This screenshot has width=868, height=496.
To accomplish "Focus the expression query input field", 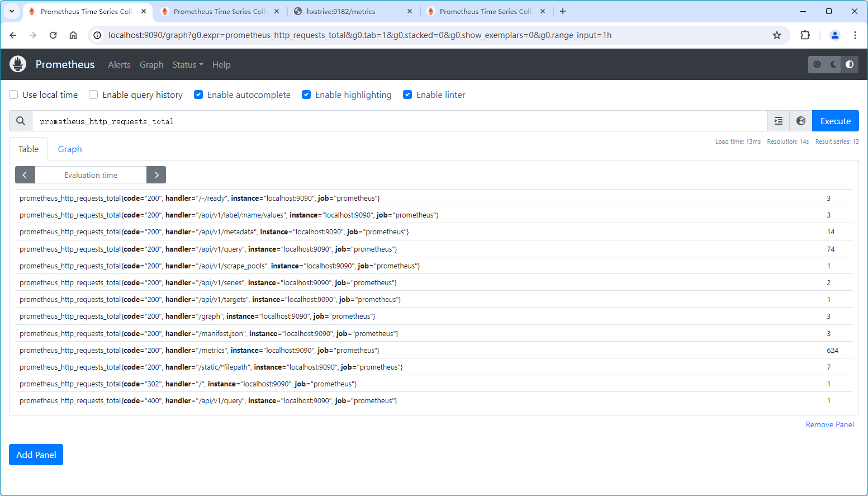I will pos(400,121).
